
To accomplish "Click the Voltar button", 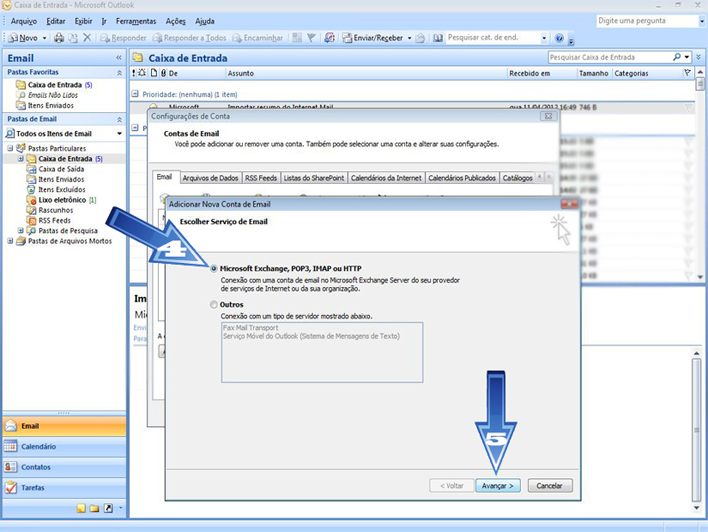I will click(452, 485).
